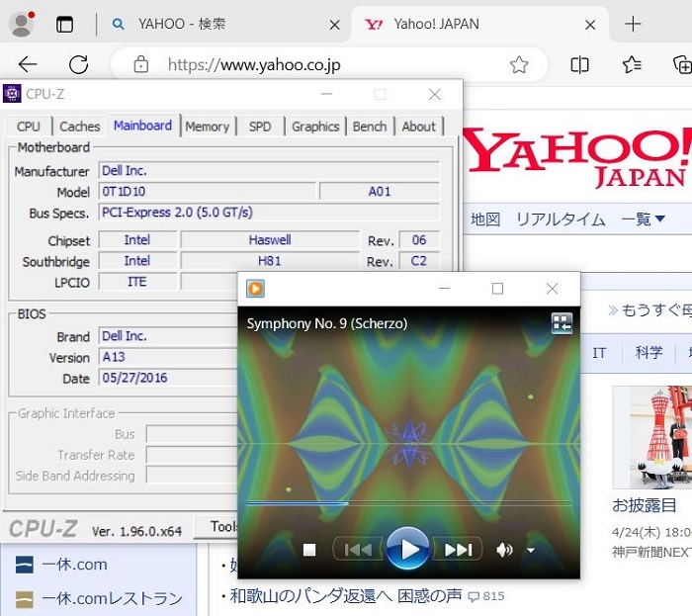Maximize the media player window

pos(497,289)
